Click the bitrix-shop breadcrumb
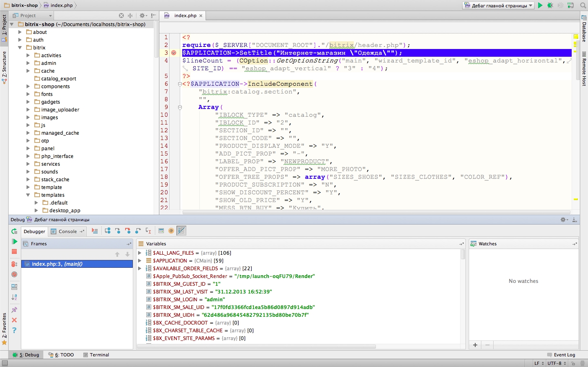 coord(21,5)
